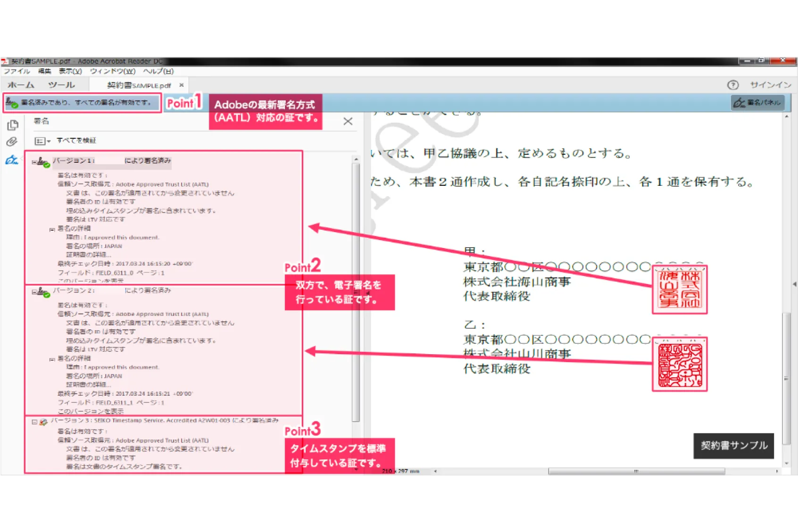Screen dimensions: 798x532
Task: Collapse the バージョン1 signature tree node
Action: [x=34, y=162]
